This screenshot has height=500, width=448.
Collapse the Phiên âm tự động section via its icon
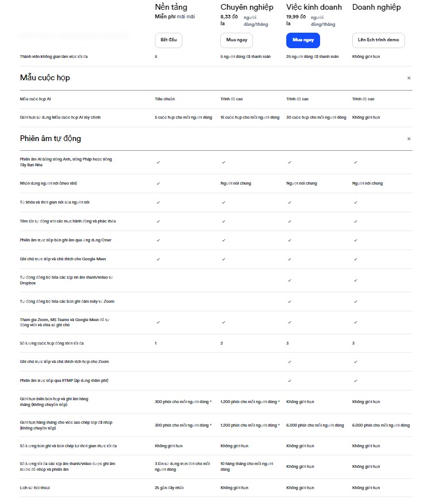pyautogui.click(x=408, y=139)
